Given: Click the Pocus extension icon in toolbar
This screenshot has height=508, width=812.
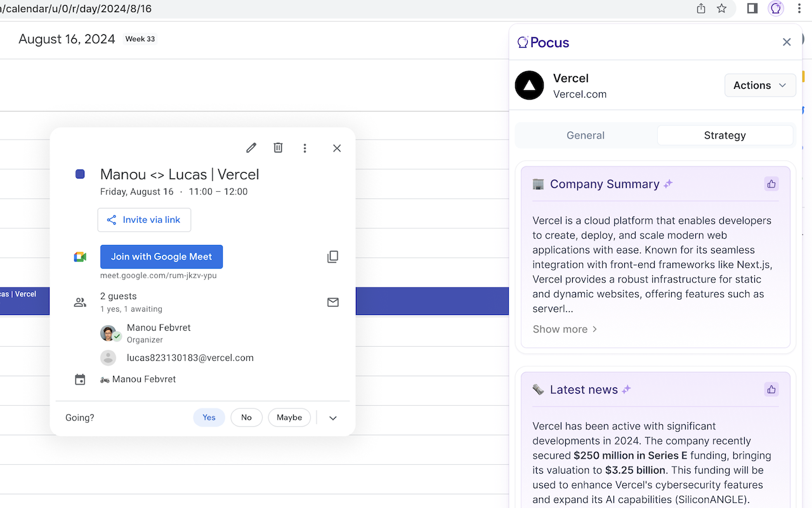Looking at the screenshot, I should pos(775,8).
